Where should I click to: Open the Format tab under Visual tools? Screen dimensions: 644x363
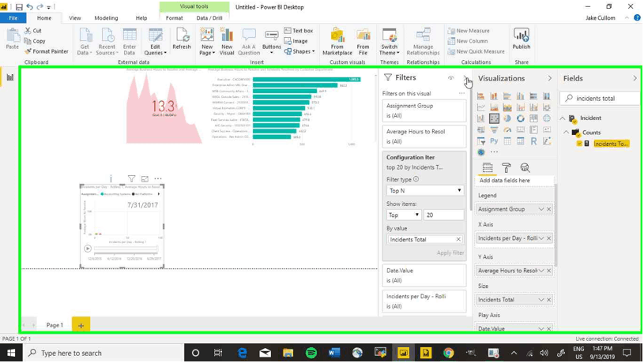[x=174, y=18]
